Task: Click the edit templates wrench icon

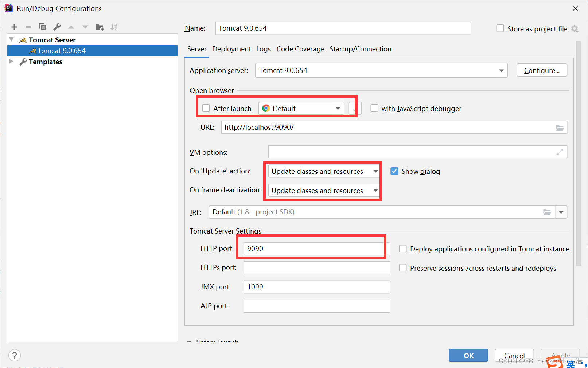Action: click(x=57, y=27)
